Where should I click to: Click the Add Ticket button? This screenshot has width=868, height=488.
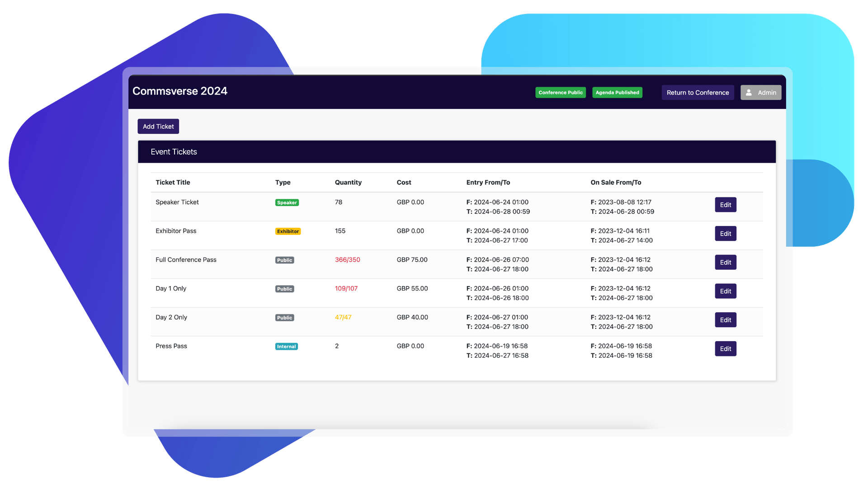[158, 127]
